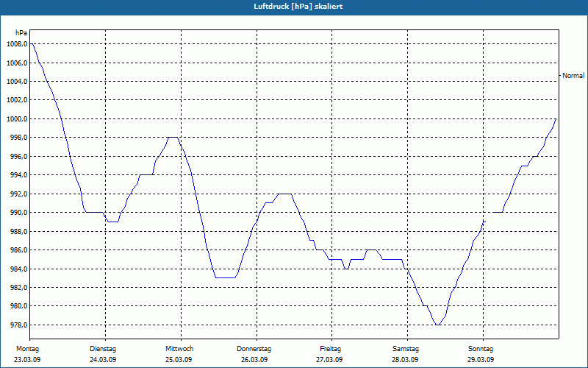Click the date 29.03.09
This screenshot has height=368, width=588.
coord(481,360)
